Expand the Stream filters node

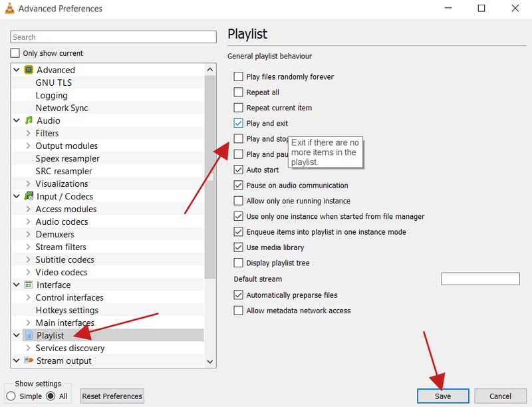pyautogui.click(x=29, y=247)
